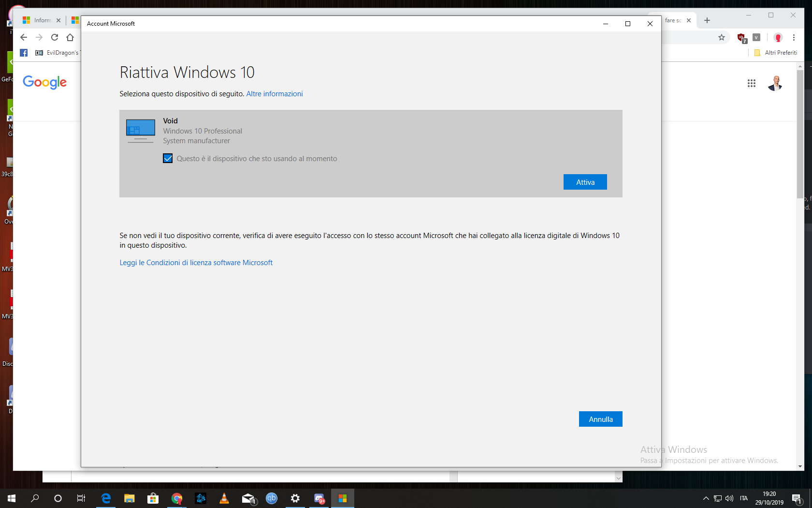Open the uBlock Origin extension icon
The height and width of the screenshot is (508, 812).
point(742,38)
